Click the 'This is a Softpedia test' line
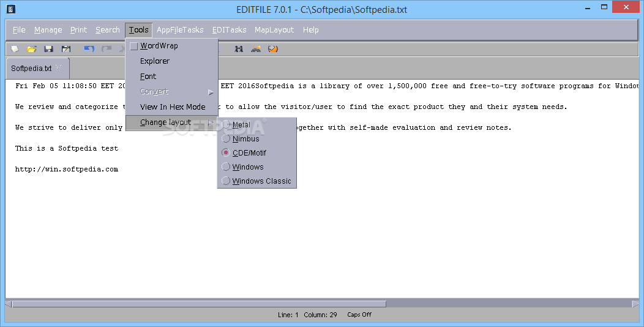The width and height of the screenshot is (644, 327). tap(67, 148)
